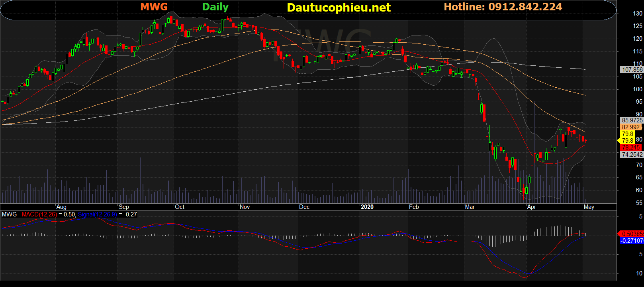Click the blue -0.27107 signal value tag
Image resolution: width=644 pixels, height=287 pixels.
[632, 241]
